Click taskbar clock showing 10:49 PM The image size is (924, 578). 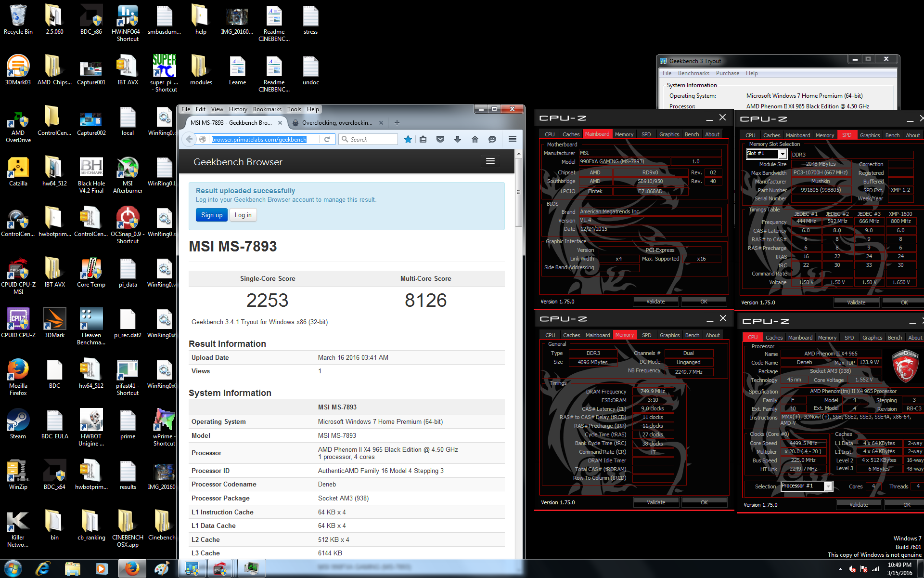click(x=899, y=569)
